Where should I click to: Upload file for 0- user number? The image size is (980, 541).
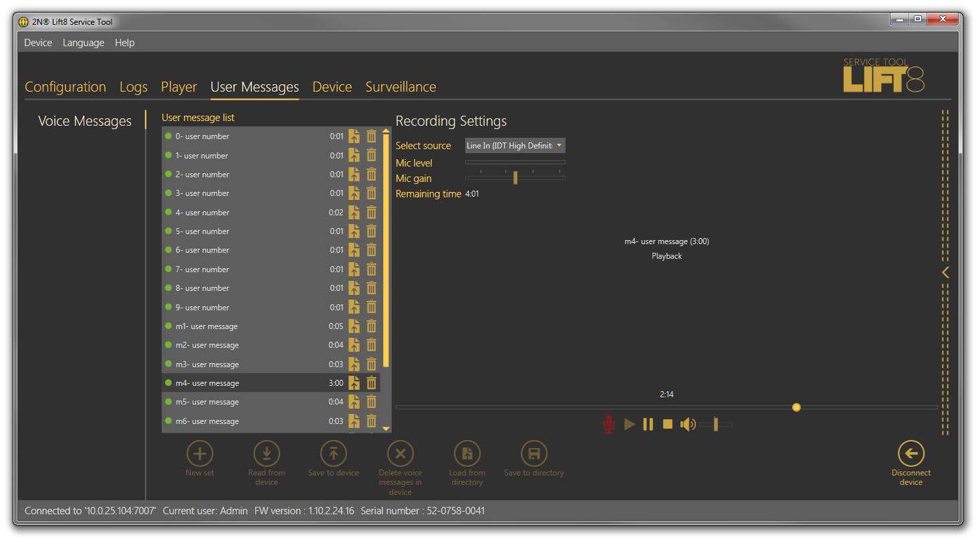tap(354, 136)
